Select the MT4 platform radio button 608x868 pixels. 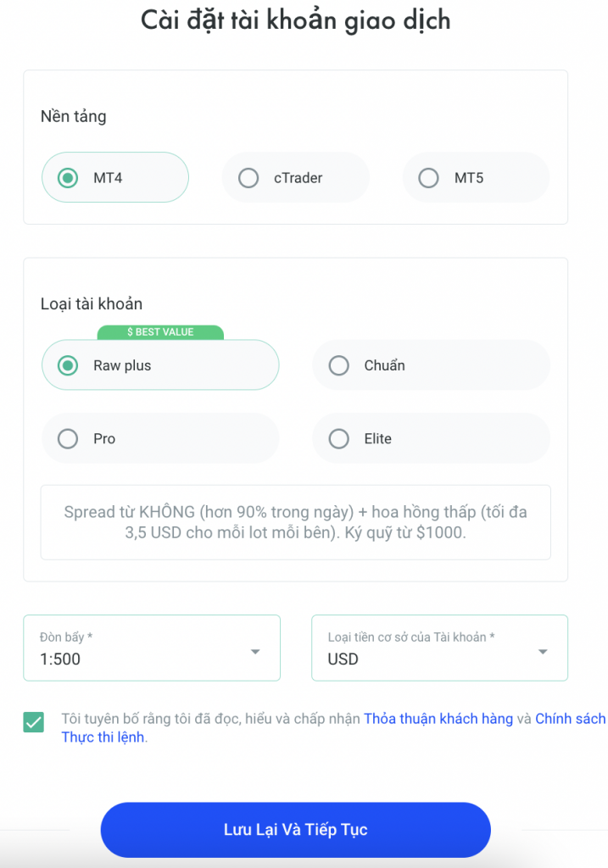[x=68, y=178]
